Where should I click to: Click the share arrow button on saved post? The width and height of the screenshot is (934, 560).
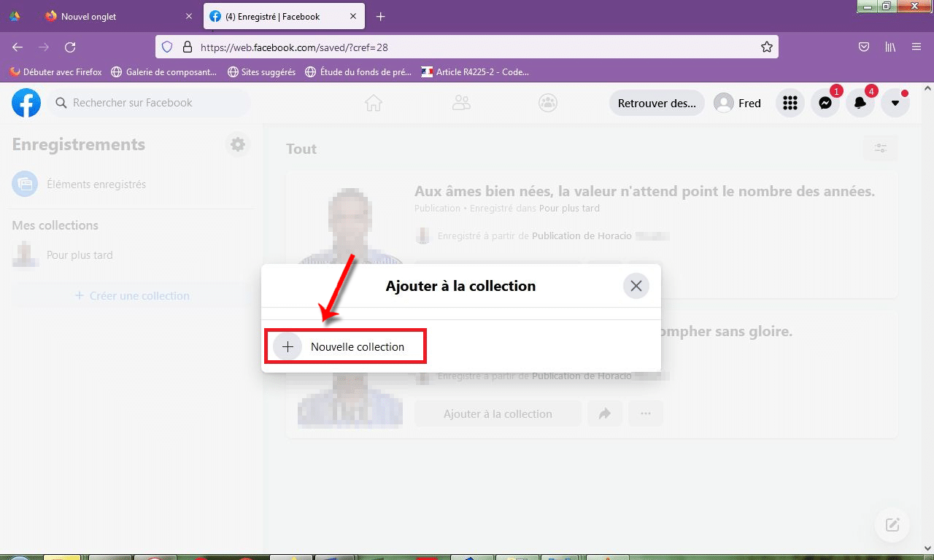click(x=605, y=413)
